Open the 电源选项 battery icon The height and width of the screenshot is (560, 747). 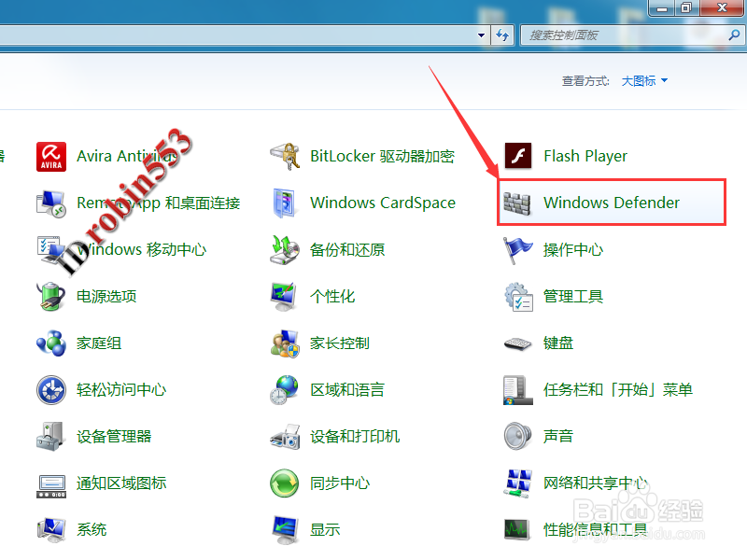coord(51,296)
